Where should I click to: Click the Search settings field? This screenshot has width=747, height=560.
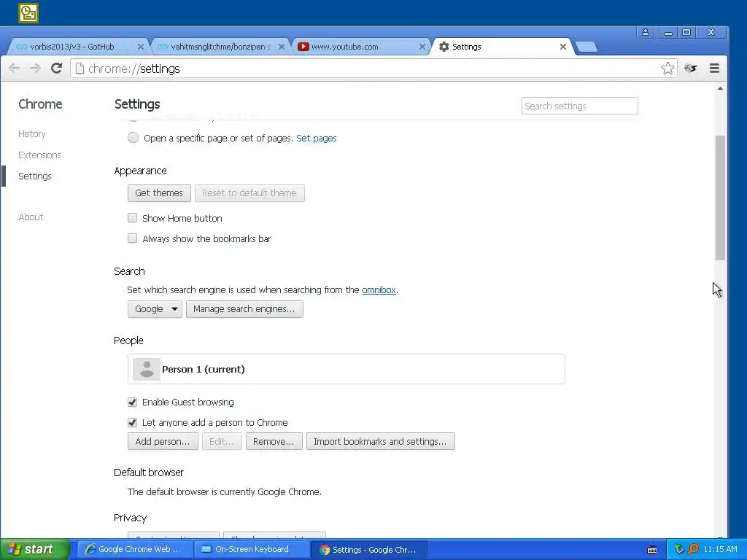pyautogui.click(x=580, y=106)
